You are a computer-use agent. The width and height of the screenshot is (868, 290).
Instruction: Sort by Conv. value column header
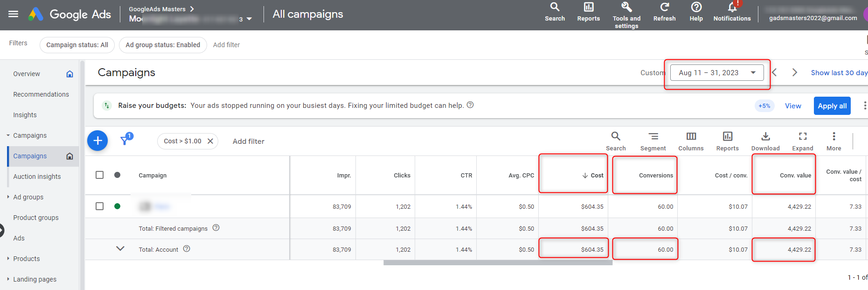coord(795,175)
